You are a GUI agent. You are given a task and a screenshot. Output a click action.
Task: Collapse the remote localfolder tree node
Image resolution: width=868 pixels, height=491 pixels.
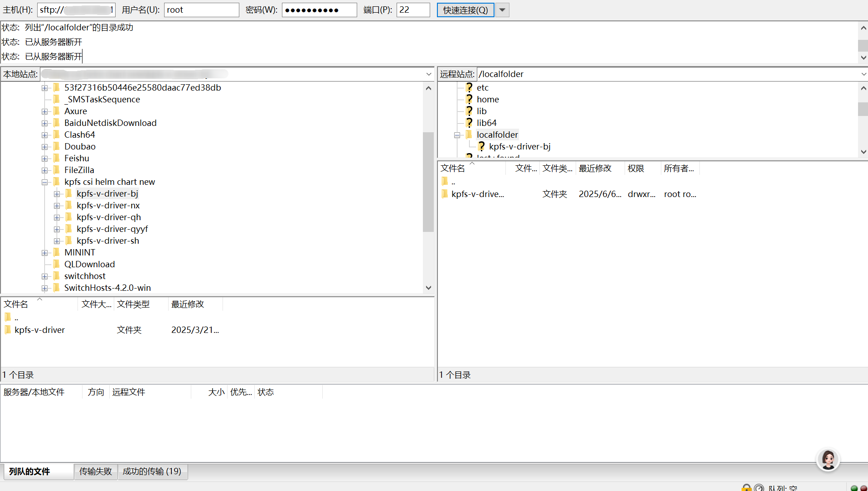click(x=457, y=135)
